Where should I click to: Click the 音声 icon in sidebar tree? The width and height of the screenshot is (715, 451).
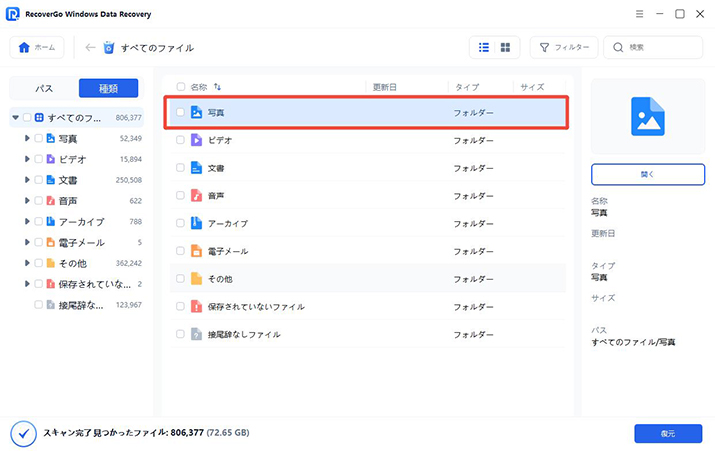(51, 201)
